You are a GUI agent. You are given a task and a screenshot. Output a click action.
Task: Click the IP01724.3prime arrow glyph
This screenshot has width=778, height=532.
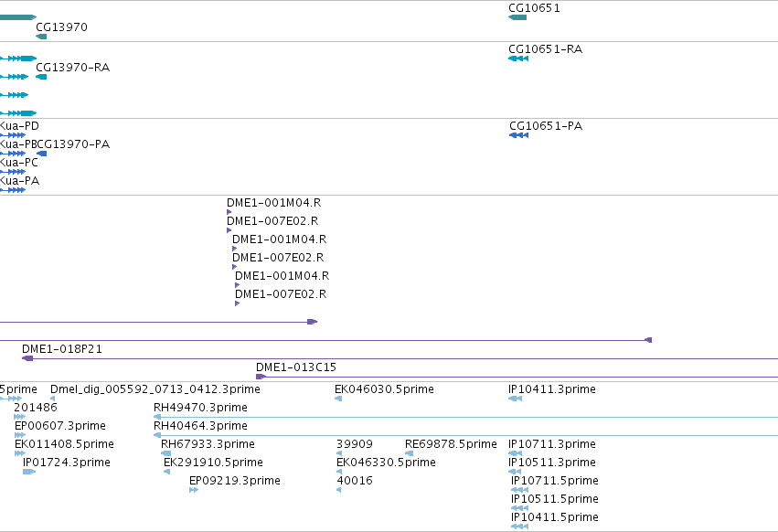coord(29,472)
